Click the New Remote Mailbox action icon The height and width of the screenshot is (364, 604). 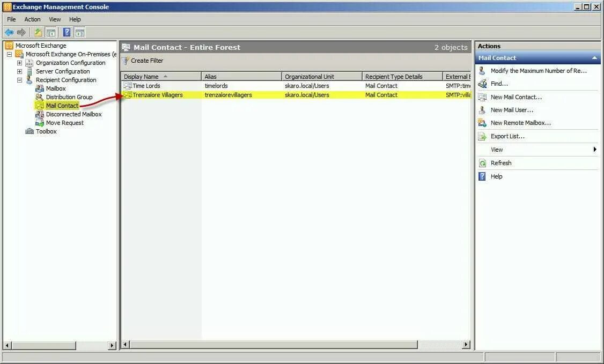pyautogui.click(x=482, y=123)
